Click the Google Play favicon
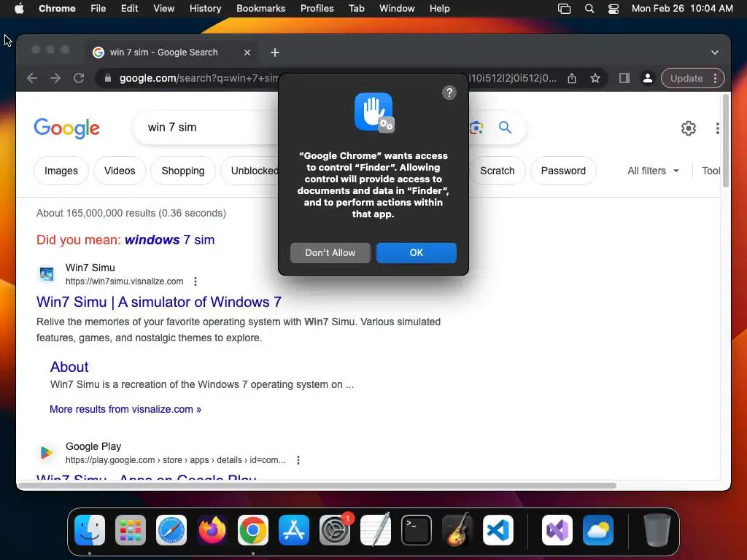This screenshot has width=747, height=560. [47, 452]
